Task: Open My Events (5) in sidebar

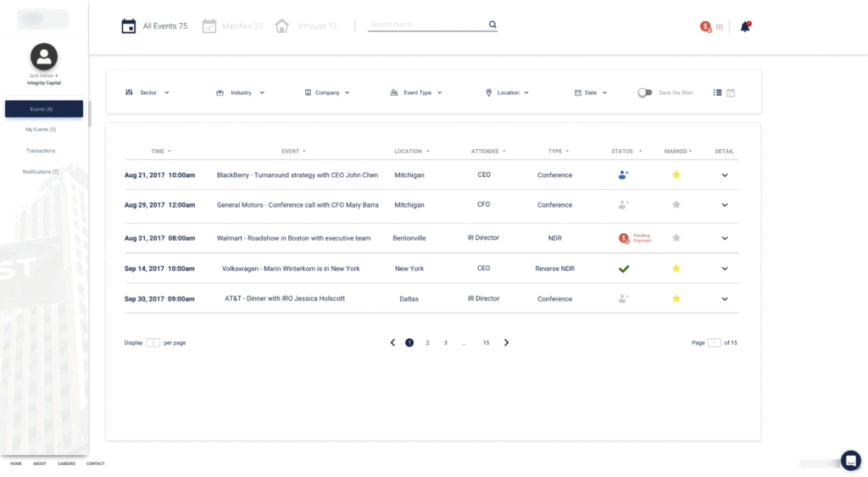Action: point(41,130)
